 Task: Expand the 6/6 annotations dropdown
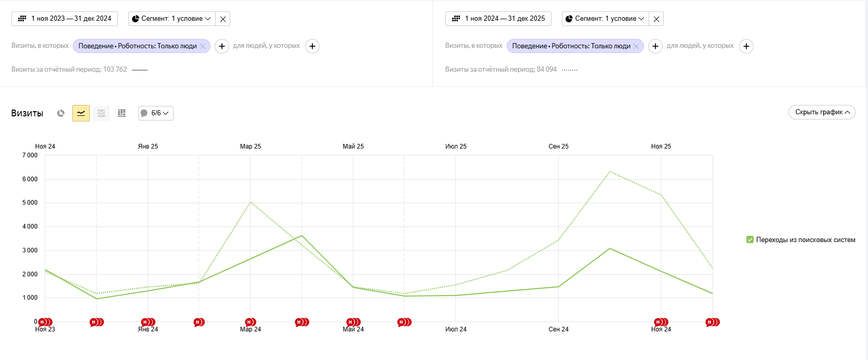coord(156,113)
